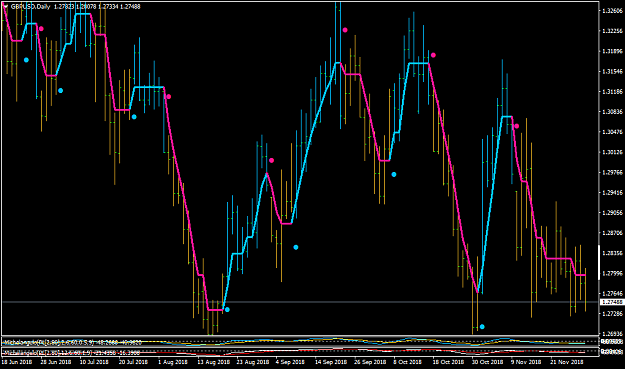625x369 pixels.
Task: Click the 13 Aug 2018 date label
Action: (213, 362)
